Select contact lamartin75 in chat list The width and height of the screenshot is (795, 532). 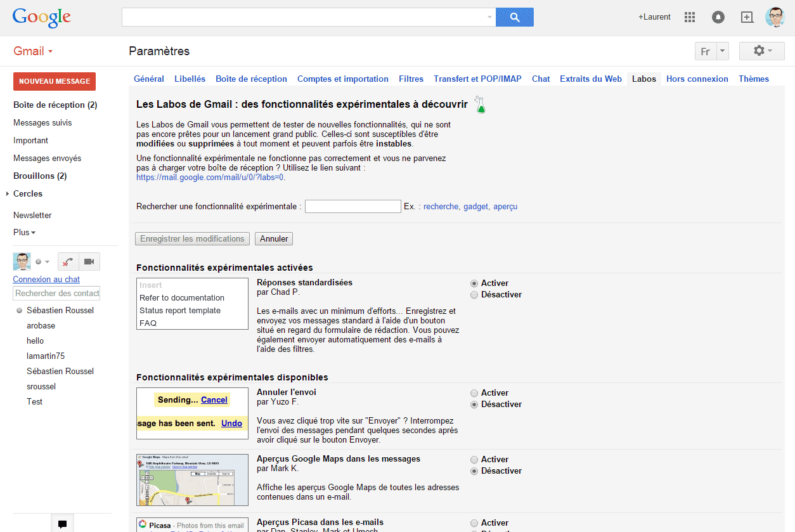tap(46, 356)
